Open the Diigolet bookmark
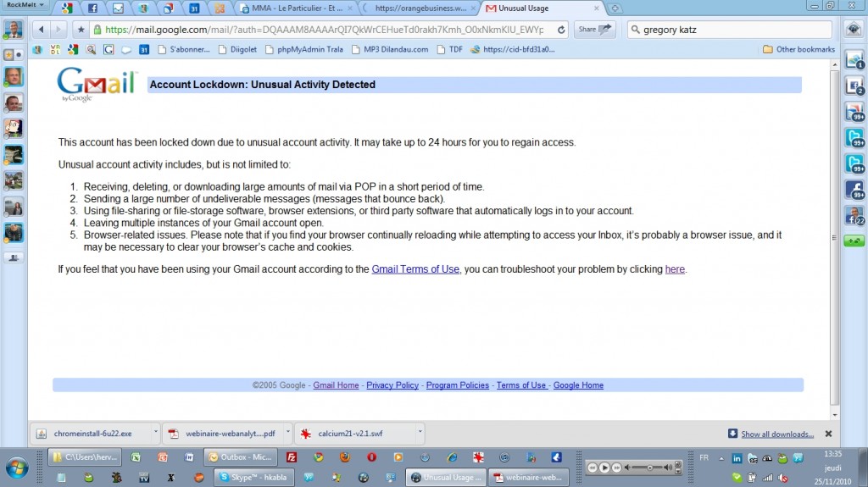This screenshot has width=868, height=487. pos(237,49)
